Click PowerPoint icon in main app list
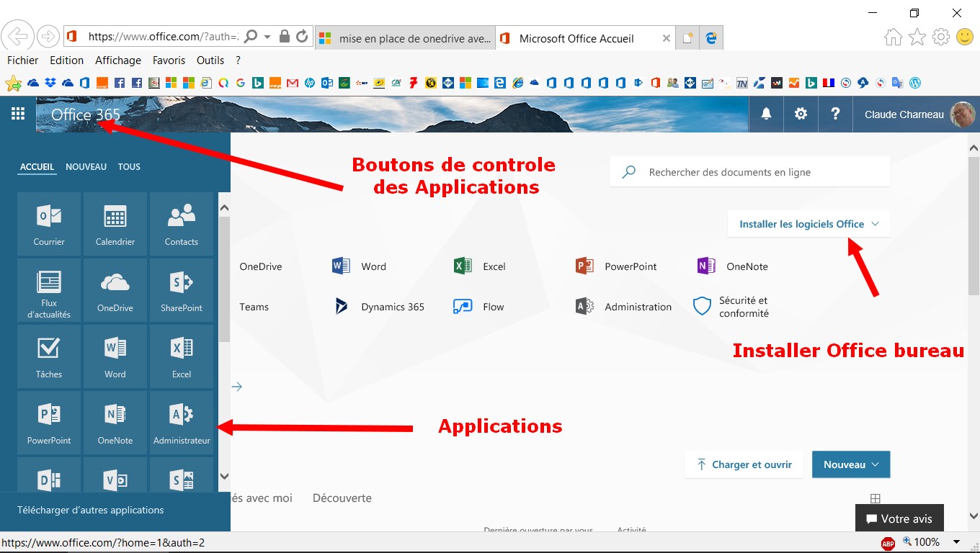The image size is (980, 553). (584, 266)
